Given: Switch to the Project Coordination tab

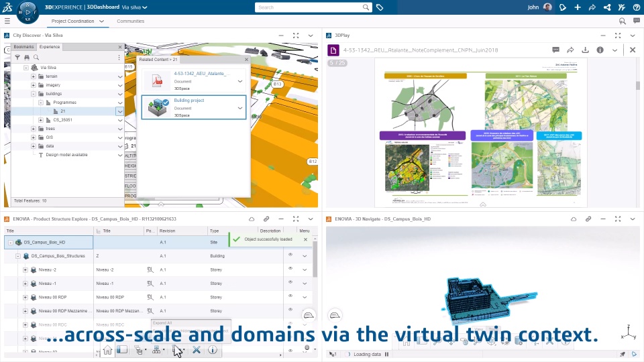Looking at the screenshot, I should 72,21.
